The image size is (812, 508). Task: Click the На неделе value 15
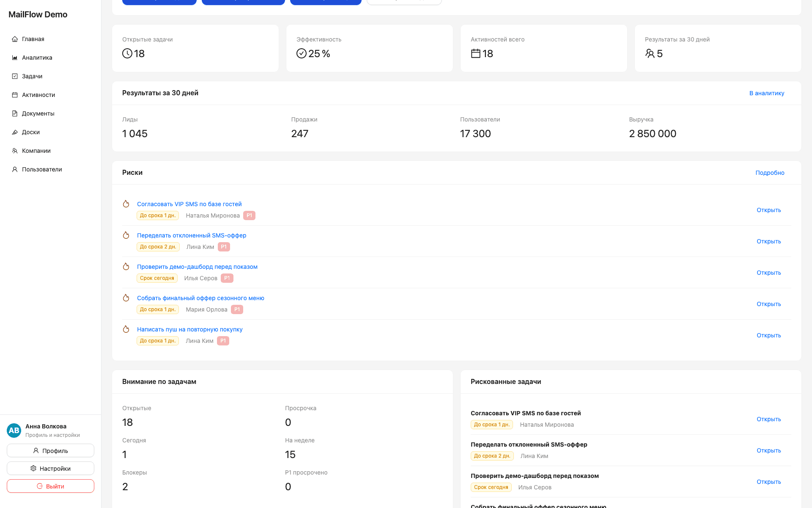[290, 455]
